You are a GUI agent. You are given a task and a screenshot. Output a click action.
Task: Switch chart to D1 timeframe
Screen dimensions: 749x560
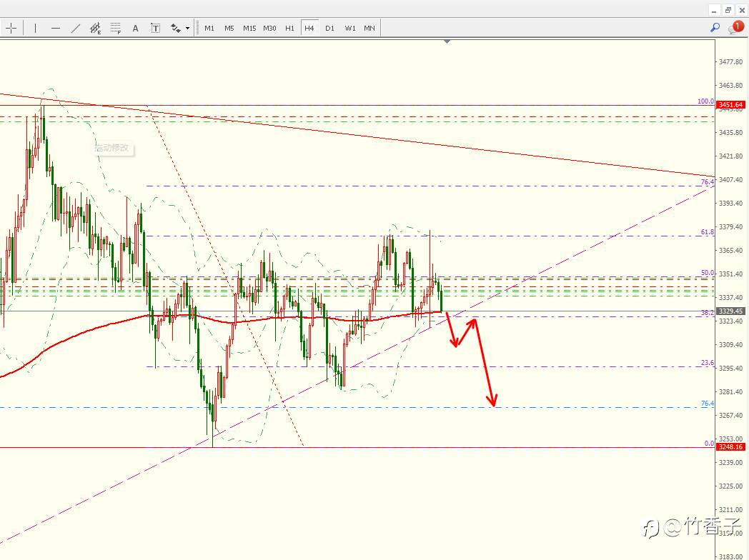pos(329,28)
